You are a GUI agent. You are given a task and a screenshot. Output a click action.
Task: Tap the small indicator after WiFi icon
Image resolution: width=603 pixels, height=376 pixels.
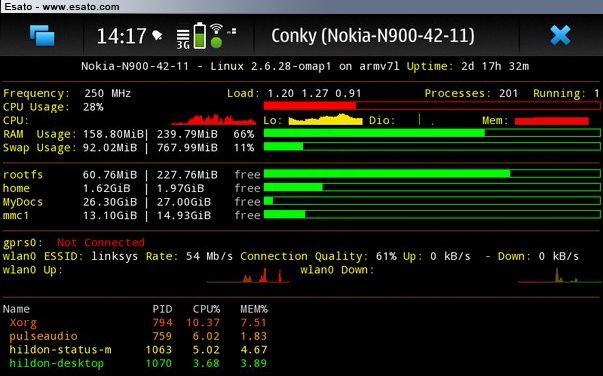pos(232,31)
